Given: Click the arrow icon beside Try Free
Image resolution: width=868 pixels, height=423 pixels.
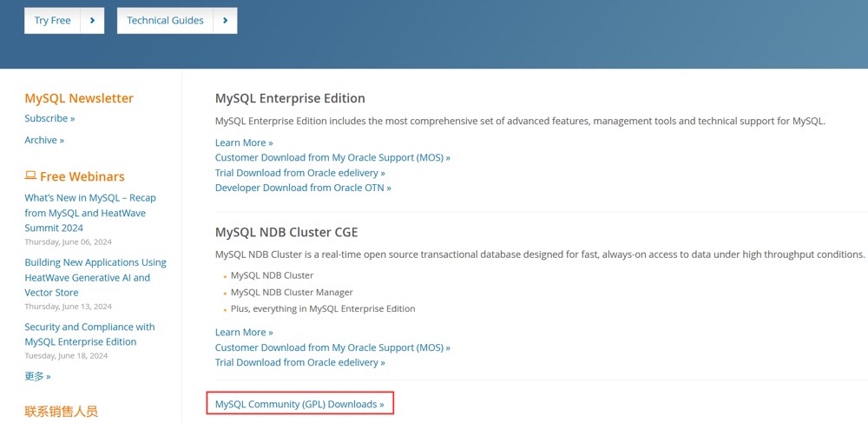Looking at the screenshot, I should pyautogui.click(x=93, y=21).
